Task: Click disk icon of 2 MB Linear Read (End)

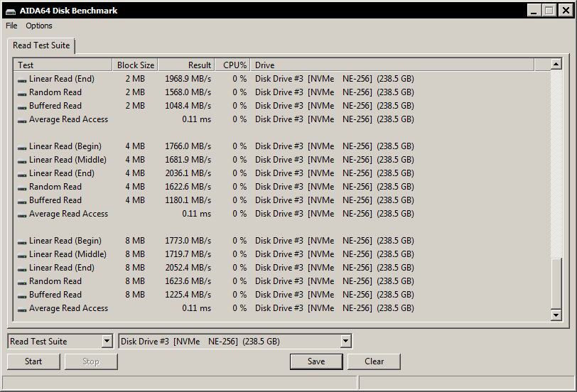Action: click(22, 80)
